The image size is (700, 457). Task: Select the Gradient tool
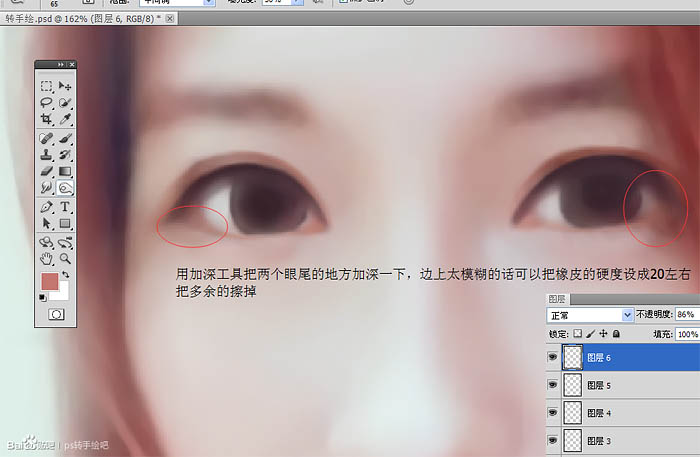point(65,171)
